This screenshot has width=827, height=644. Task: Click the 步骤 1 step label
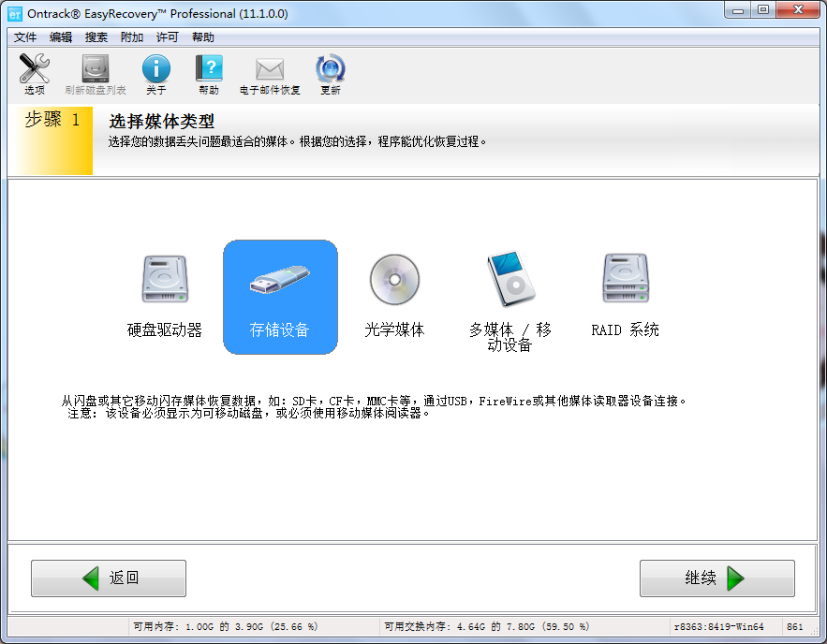click(x=52, y=120)
